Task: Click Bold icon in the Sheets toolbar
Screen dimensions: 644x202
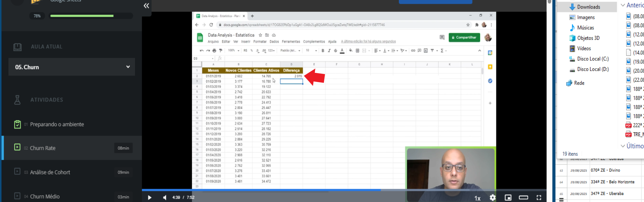Action: tap(323, 51)
